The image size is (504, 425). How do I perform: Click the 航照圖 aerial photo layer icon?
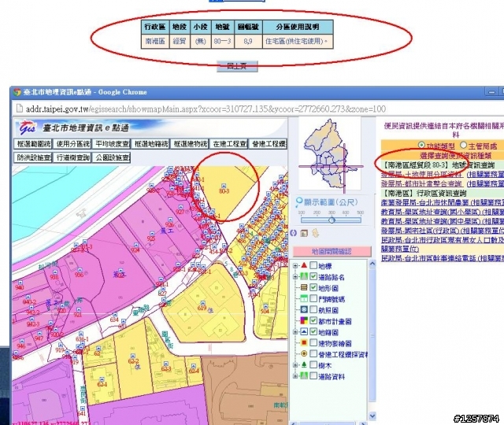point(304,309)
